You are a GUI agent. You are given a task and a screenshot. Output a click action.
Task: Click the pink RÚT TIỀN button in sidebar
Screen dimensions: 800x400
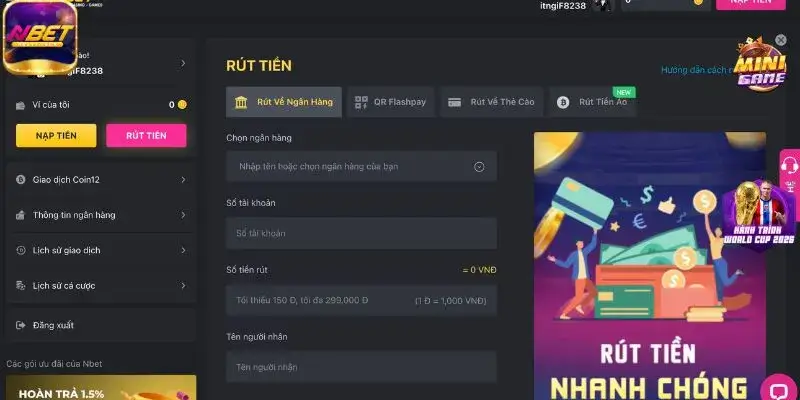point(146,136)
